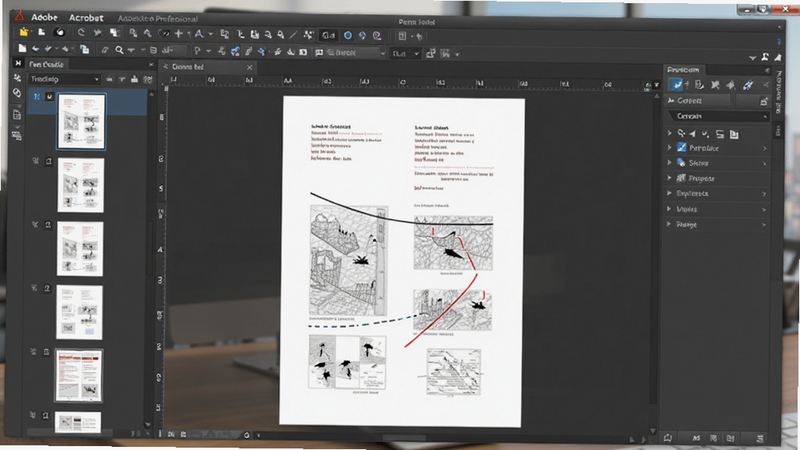Click the chain link icon in the left strip
The image size is (800, 450).
point(17,93)
